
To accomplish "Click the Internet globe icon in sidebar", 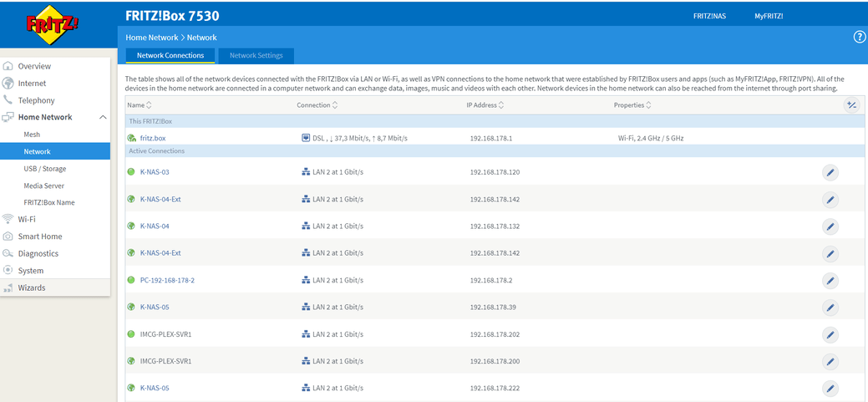I will pyautogui.click(x=8, y=83).
